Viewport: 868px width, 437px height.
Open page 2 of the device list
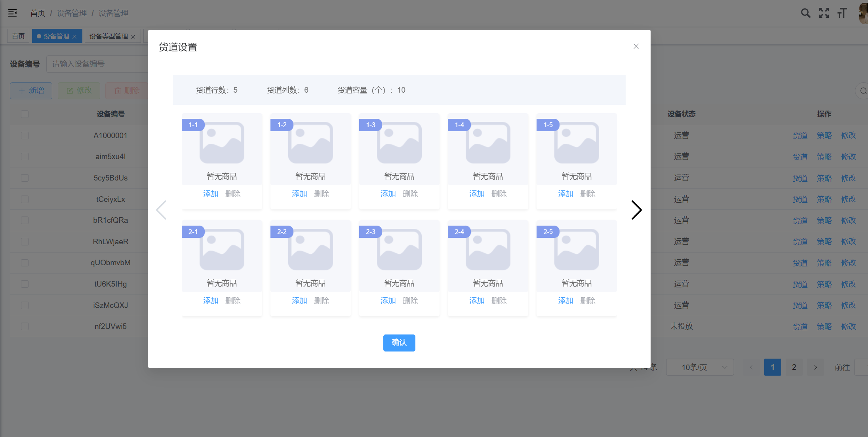[794, 367]
